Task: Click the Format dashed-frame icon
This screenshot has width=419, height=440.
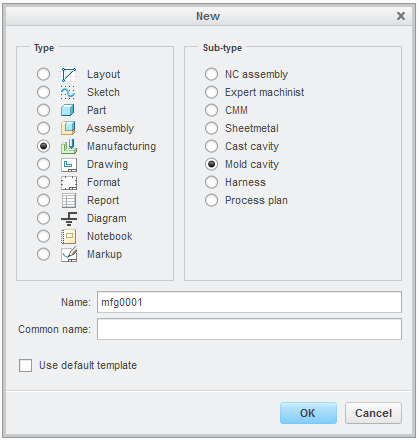Action: (69, 182)
